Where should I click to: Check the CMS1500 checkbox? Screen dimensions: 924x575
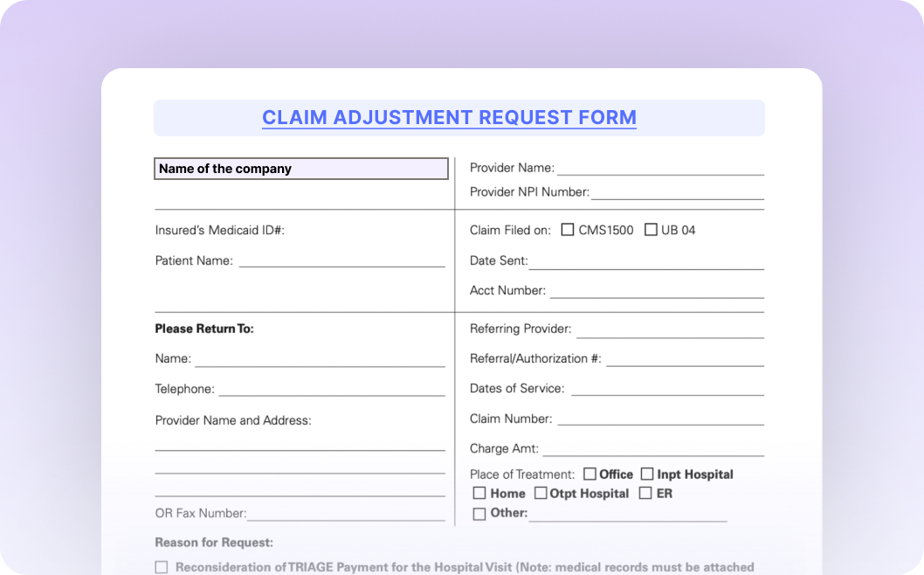[568, 230]
